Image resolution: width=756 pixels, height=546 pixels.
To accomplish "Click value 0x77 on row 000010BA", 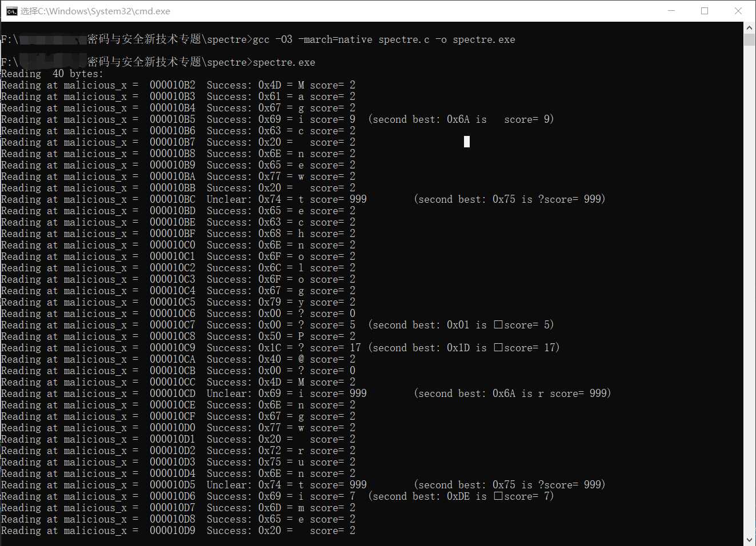I will coord(270,176).
